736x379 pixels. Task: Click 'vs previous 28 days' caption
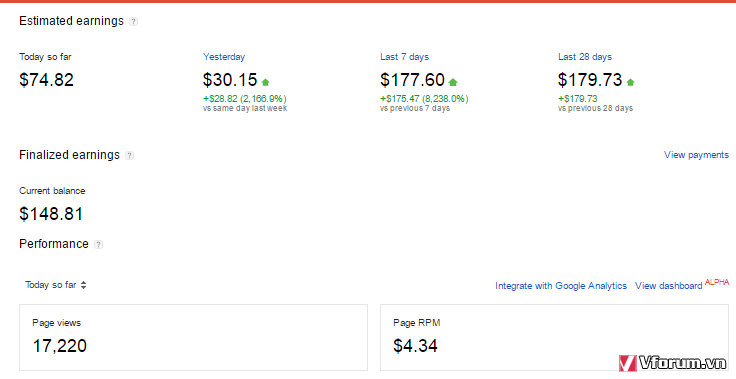[595, 108]
